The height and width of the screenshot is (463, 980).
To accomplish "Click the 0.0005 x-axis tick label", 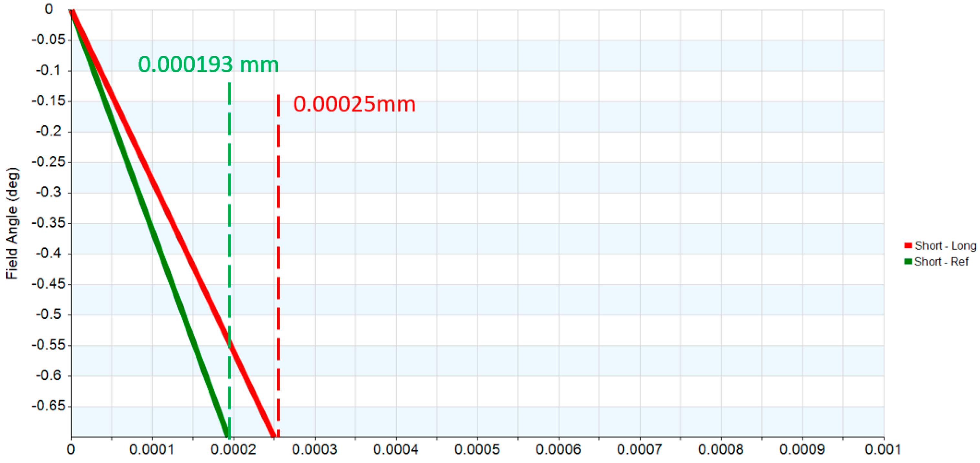I will point(477,450).
